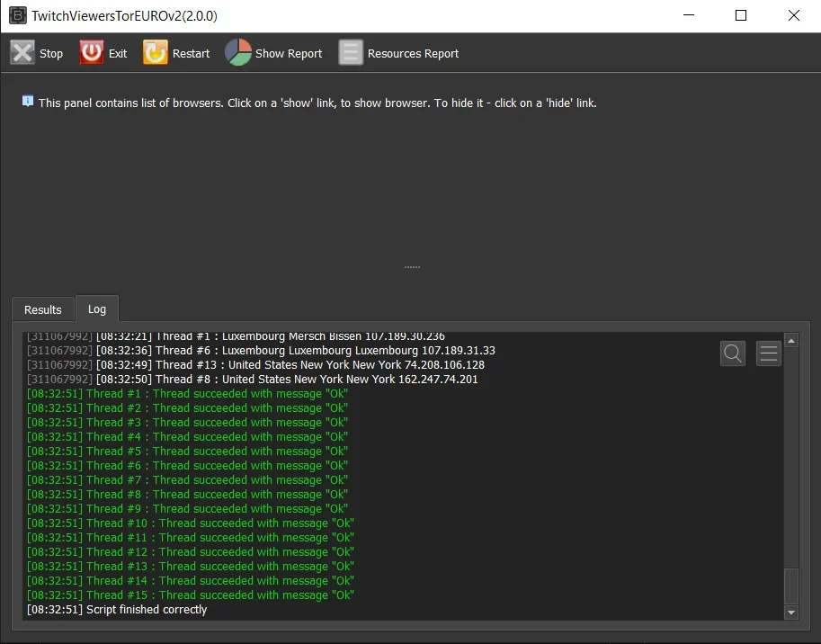Click the TwitchViewersTorEUROv2(2.0.0) window title

[x=125, y=15]
